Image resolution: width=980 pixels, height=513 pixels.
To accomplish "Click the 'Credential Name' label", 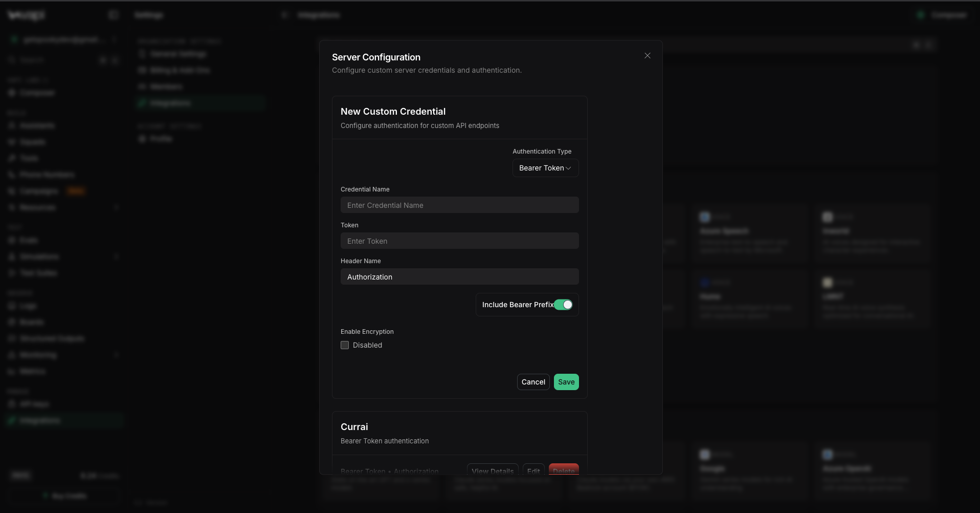I will click(365, 189).
